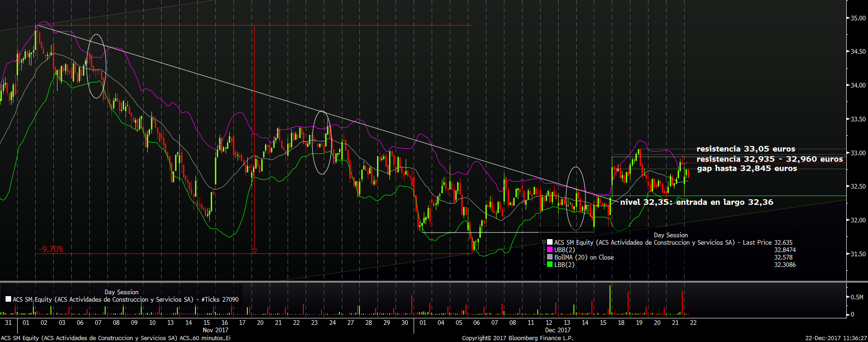The width and height of the screenshot is (868, 342).
Task: Click the "resistencia 32,935 - 32,960 euros" text
Action: coord(769,159)
